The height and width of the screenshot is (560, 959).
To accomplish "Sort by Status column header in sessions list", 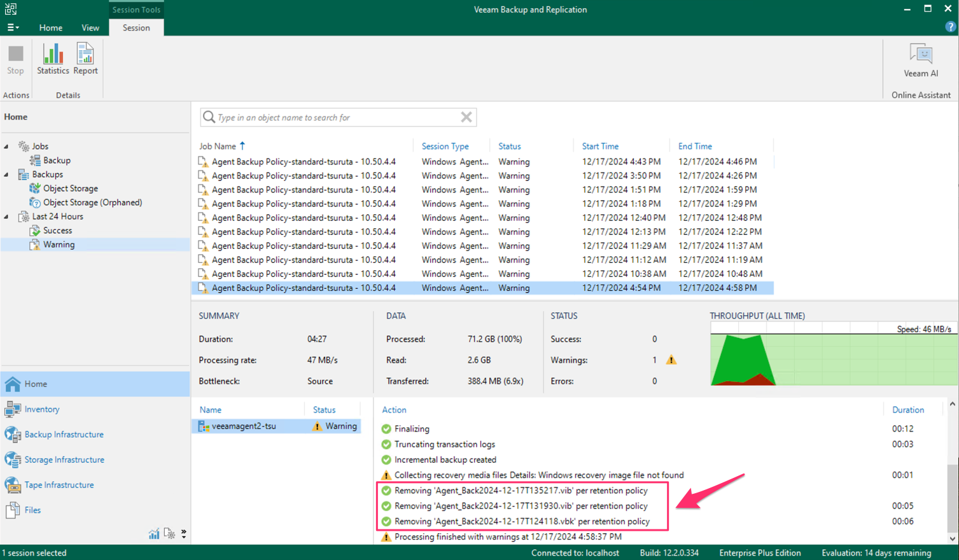I will click(x=510, y=146).
